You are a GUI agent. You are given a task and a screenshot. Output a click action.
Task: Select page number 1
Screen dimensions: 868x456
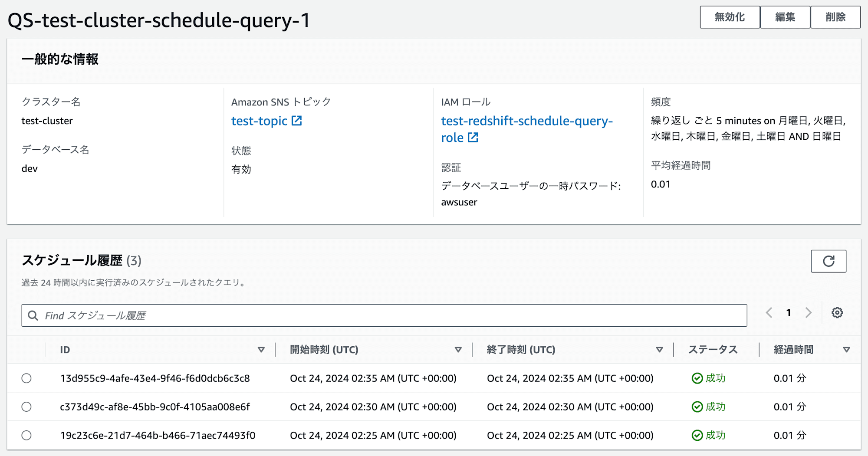point(789,313)
